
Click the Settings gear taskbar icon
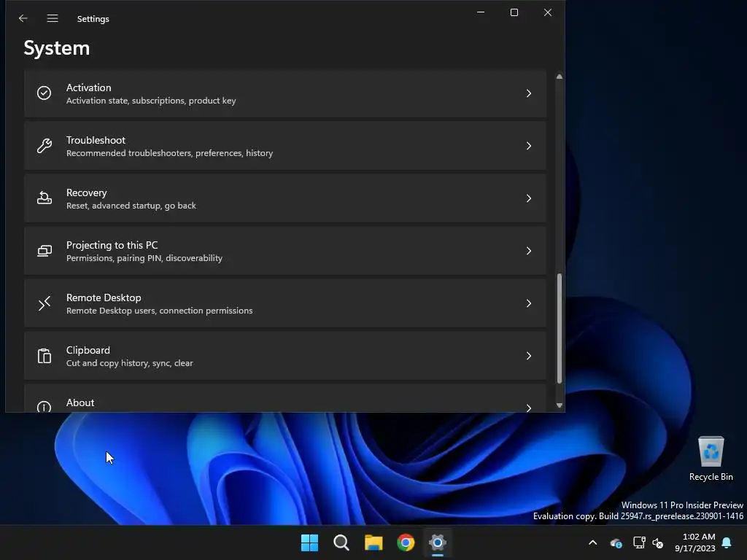coord(438,542)
